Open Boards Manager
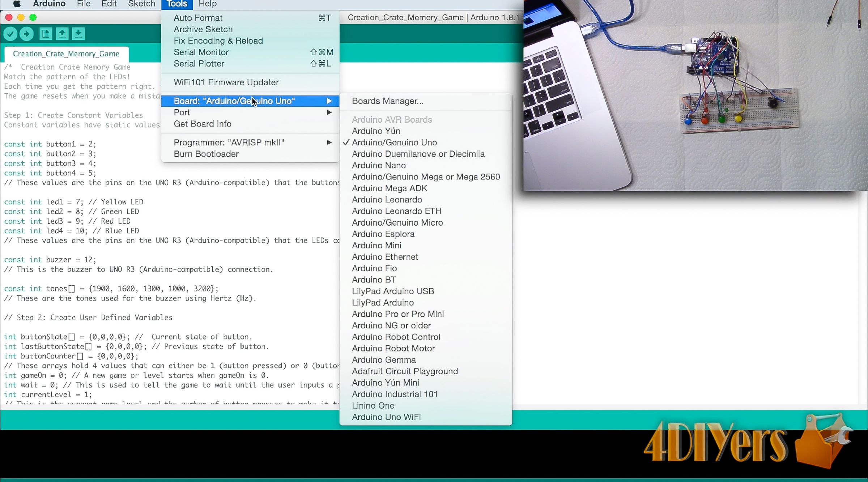 pos(387,101)
